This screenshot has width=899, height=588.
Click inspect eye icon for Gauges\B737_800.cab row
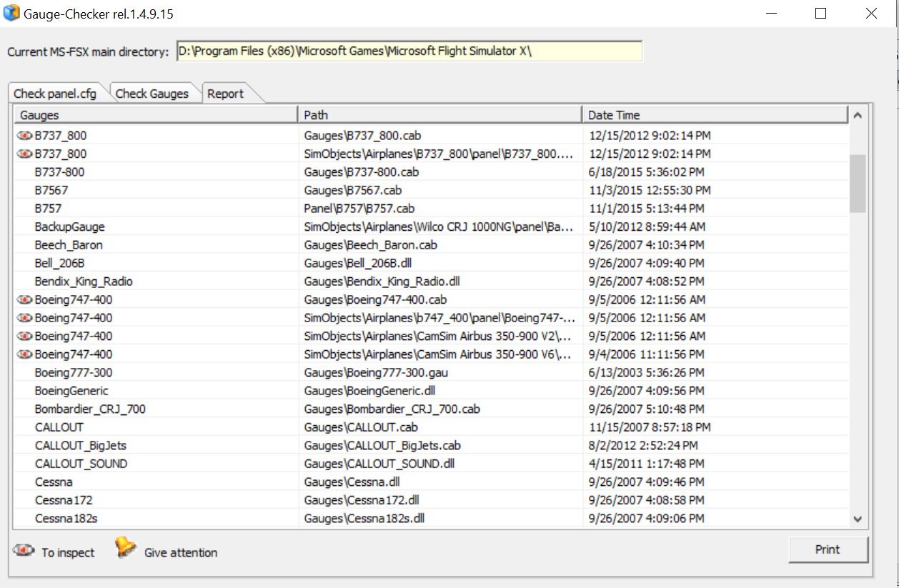pos(25,135)
